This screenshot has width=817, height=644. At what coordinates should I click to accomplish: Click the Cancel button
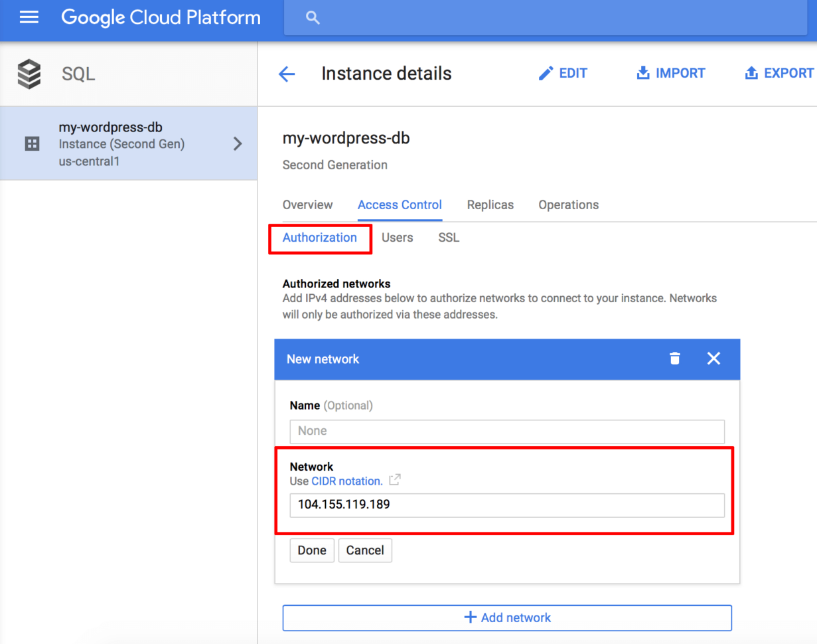point(365,550)
